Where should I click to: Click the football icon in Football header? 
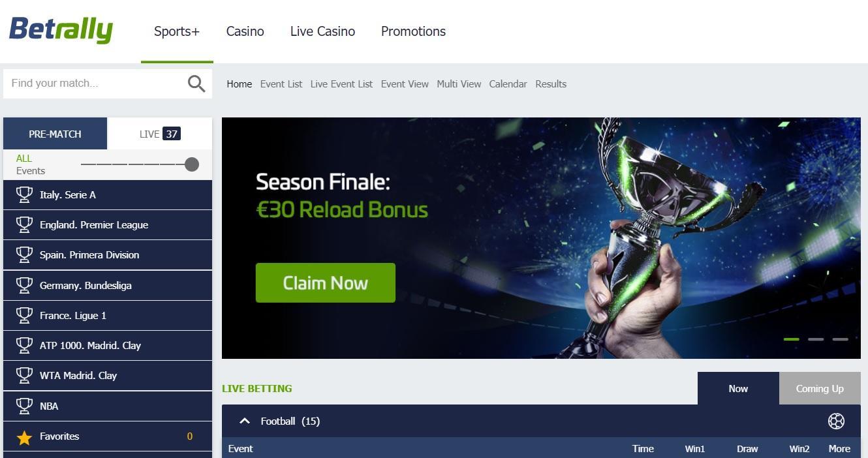pos(836,421)
